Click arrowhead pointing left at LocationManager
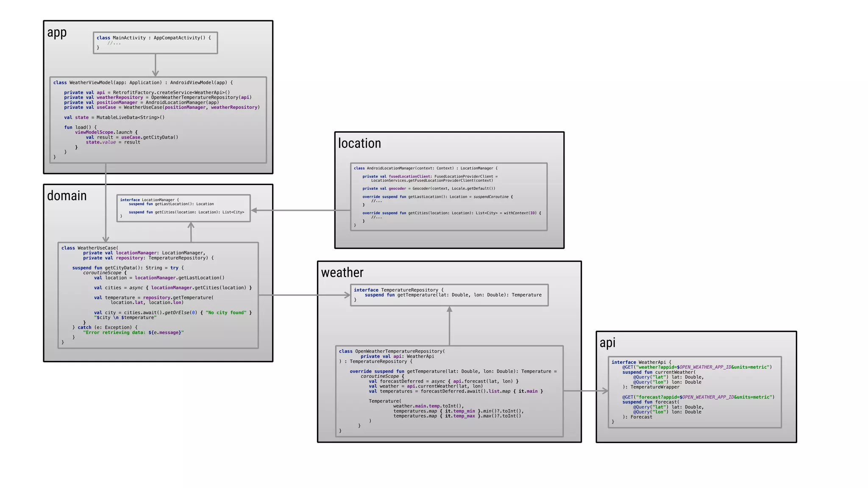The width and height of the screenshot is (868, 488). tap(254, 210)
